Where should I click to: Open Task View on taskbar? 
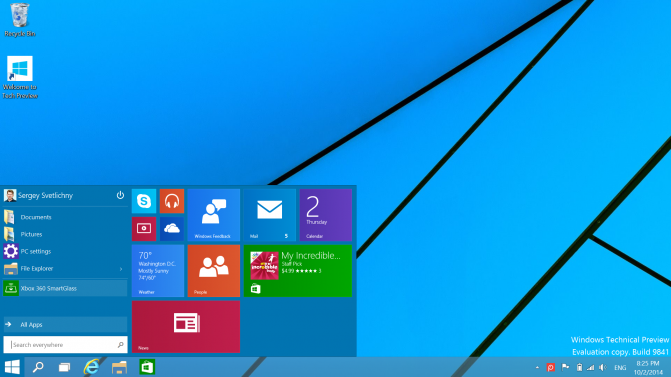click(65, 367)
